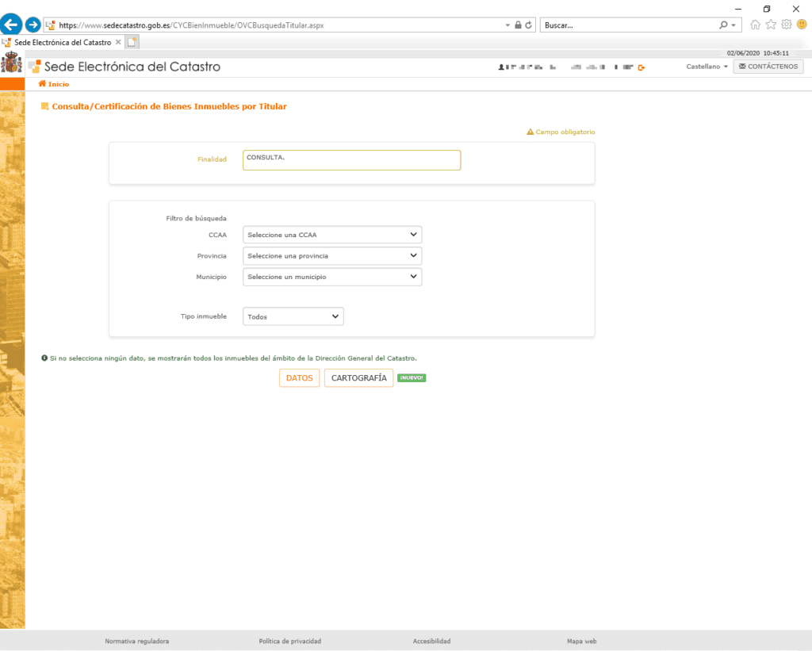
Task: Click the browser Back arrow button
Action: point(11,25)
